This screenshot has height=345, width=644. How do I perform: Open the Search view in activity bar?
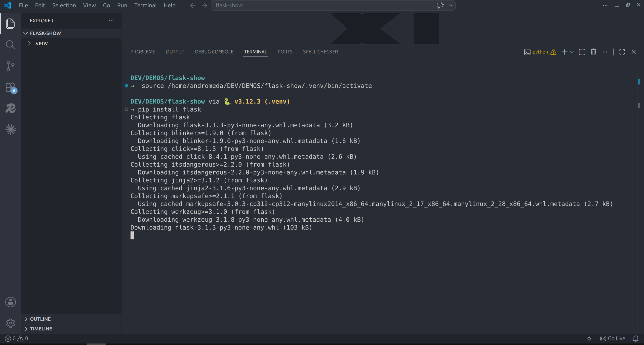[x=10, y=45]
